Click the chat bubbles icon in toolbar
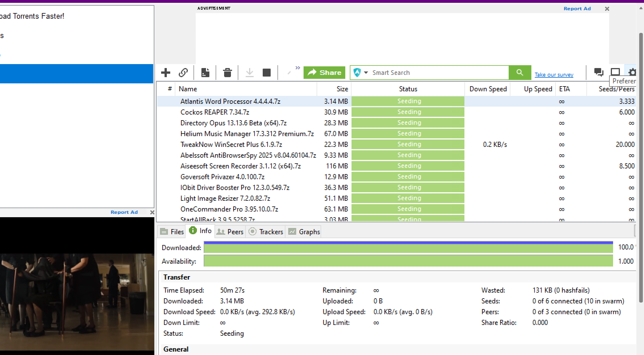Screen dimensions: 644x355 599,72
